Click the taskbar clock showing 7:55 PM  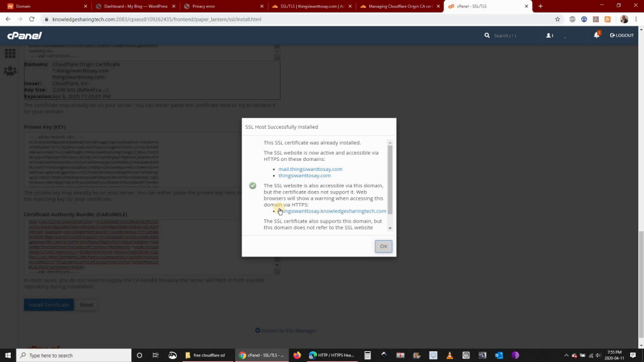(x=614, y=356)
